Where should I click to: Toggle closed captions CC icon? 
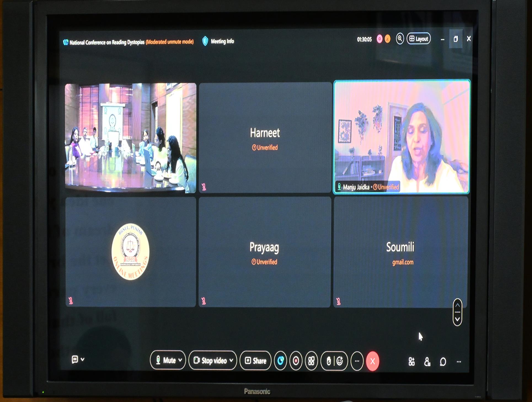pos(75,359)
